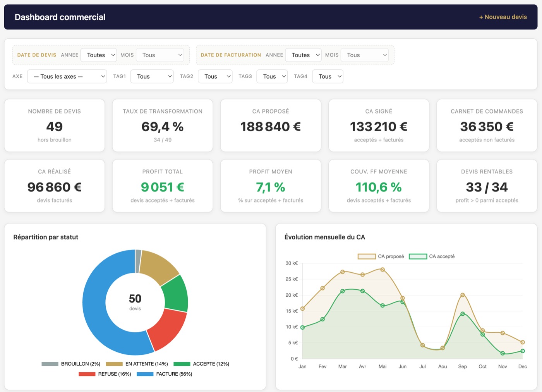Open the TAG1 filter dropdown
The image size is (542, 392).
pyautogui.click(x=152, y=76)
